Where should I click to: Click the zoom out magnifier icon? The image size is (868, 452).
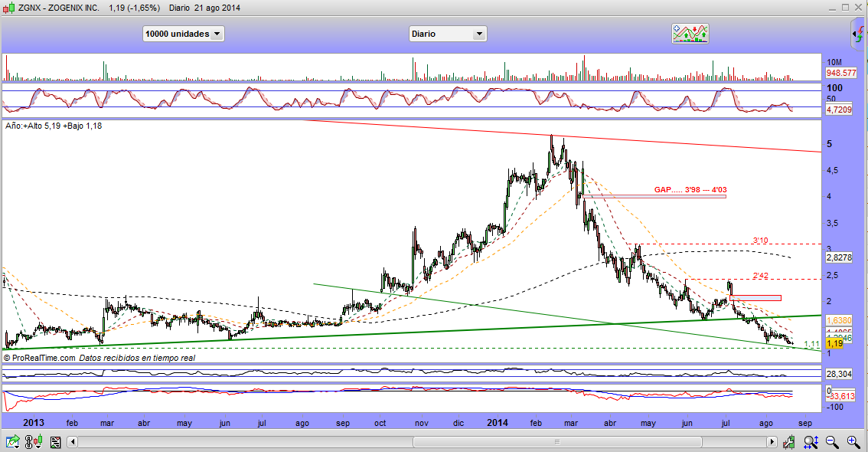[832, 442]
